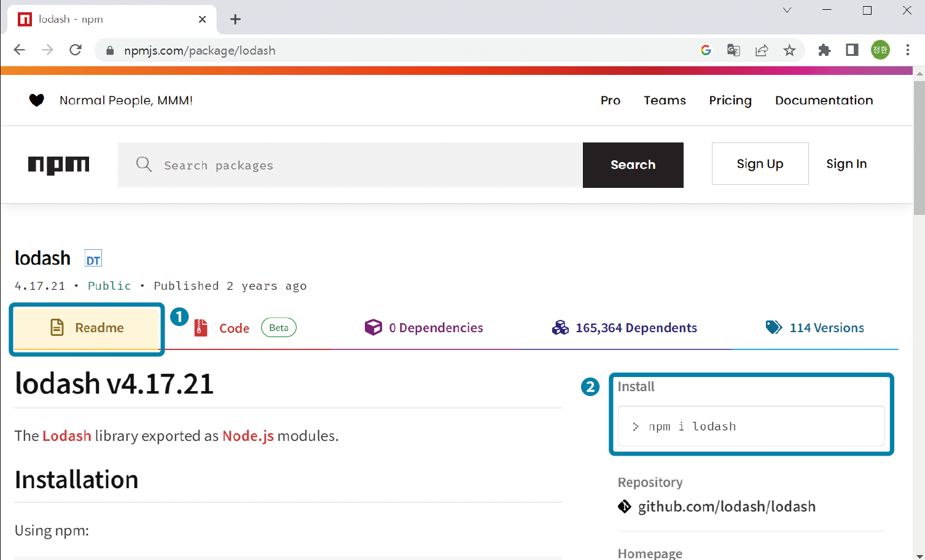Open the Teams menu item

tap(665, 100)
